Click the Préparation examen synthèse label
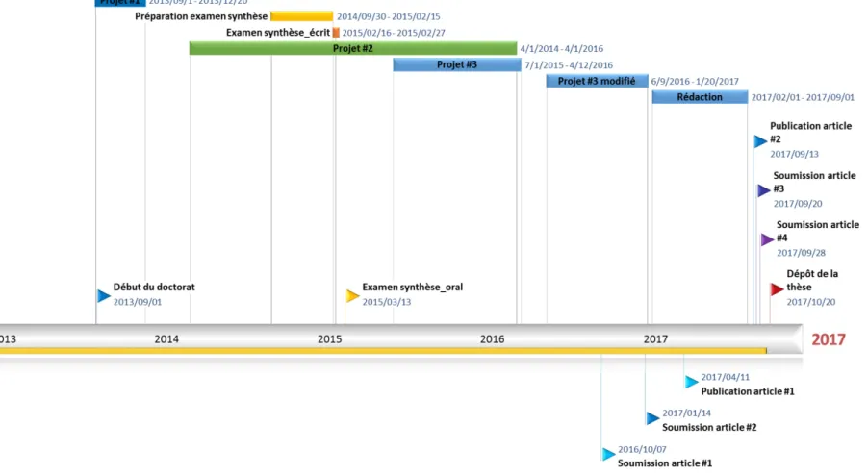This screenshot has width=868, height=476. (x=201, y=16)
